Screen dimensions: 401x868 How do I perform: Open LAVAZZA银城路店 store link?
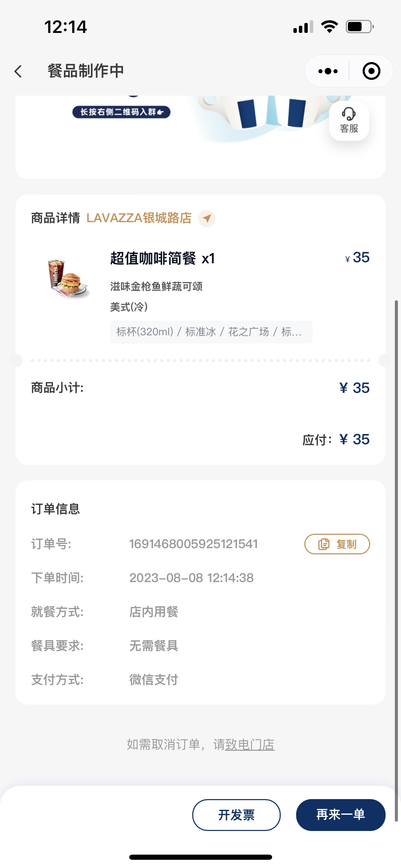139,218
